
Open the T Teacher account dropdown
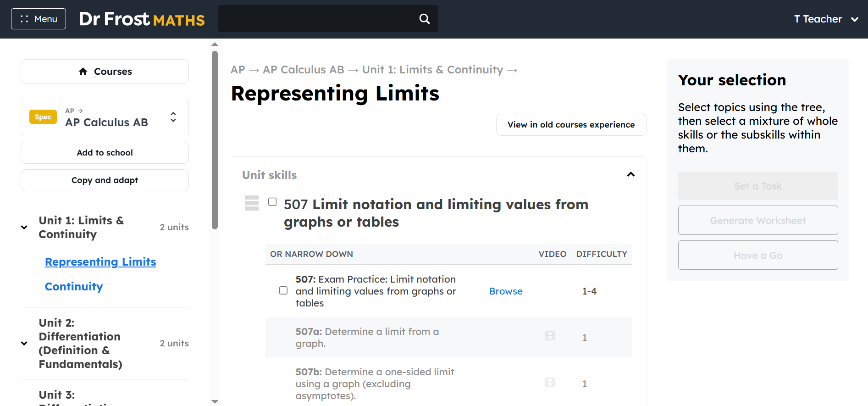pyautogui.click(x=826, y=19)
